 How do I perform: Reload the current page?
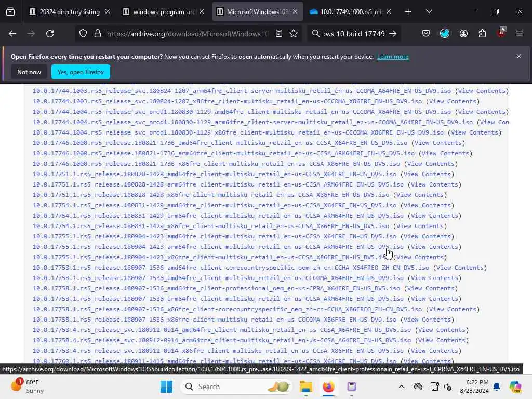pos(50,34)
